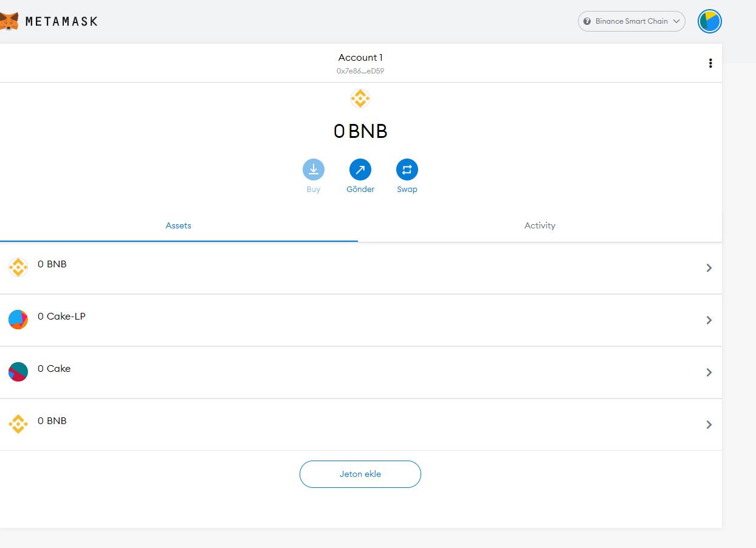Expand the 0 Cake-LP row chevron

709,320
